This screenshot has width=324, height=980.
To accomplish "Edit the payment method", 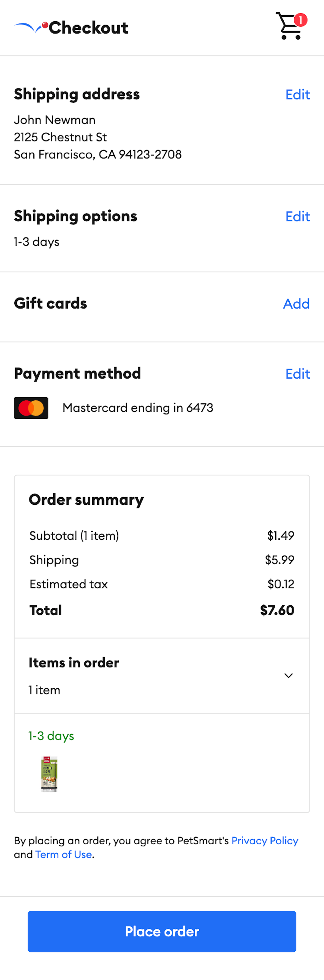I will pos(298,374).
